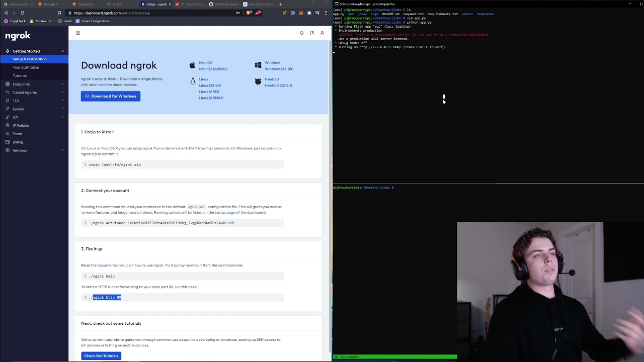Click the ngrok logo in the sidebar

tap(18, 36)
